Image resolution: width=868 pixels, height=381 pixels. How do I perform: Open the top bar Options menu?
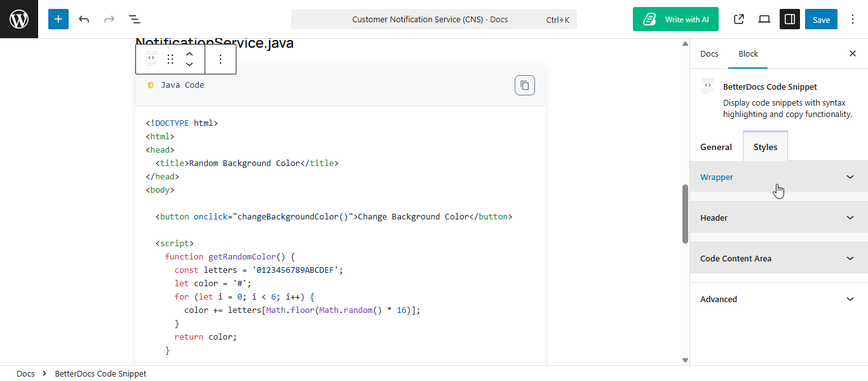853,19
